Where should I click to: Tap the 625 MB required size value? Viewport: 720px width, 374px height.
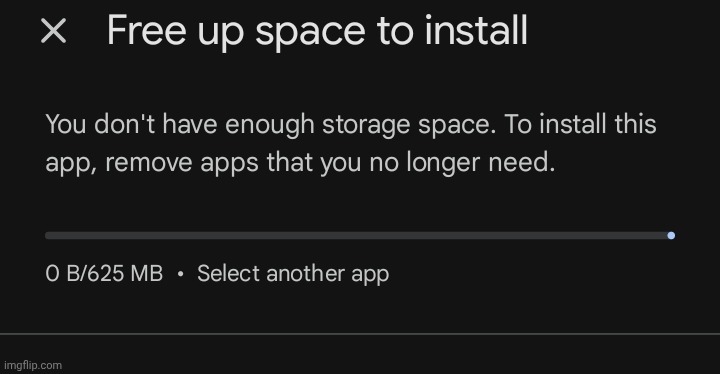click(x=125, y=273)
